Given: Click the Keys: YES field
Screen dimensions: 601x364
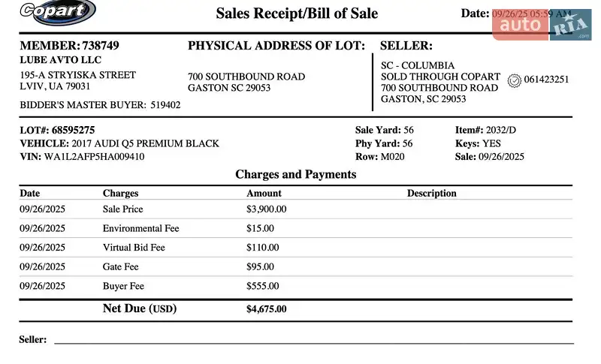Looking at the screenshot, I should coord(478,143).
